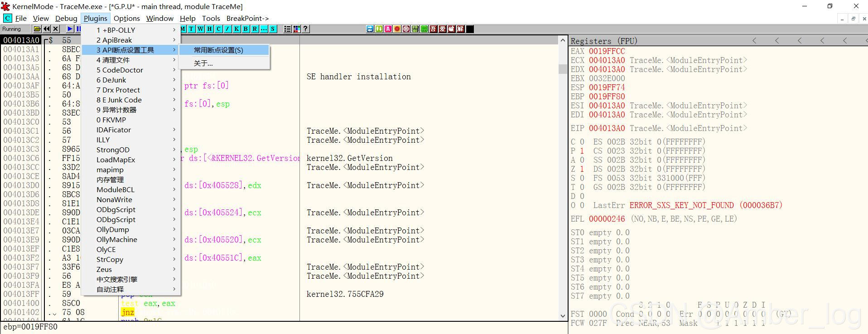868x334 pixels.
Task: Select the C flag value
Action: (582, 142)
